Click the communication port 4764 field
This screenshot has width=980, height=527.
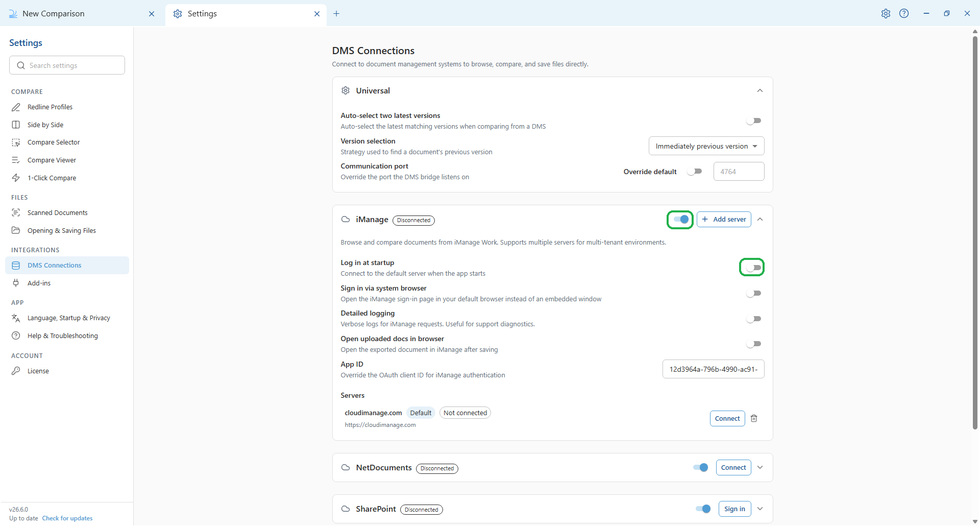[739, 172]
